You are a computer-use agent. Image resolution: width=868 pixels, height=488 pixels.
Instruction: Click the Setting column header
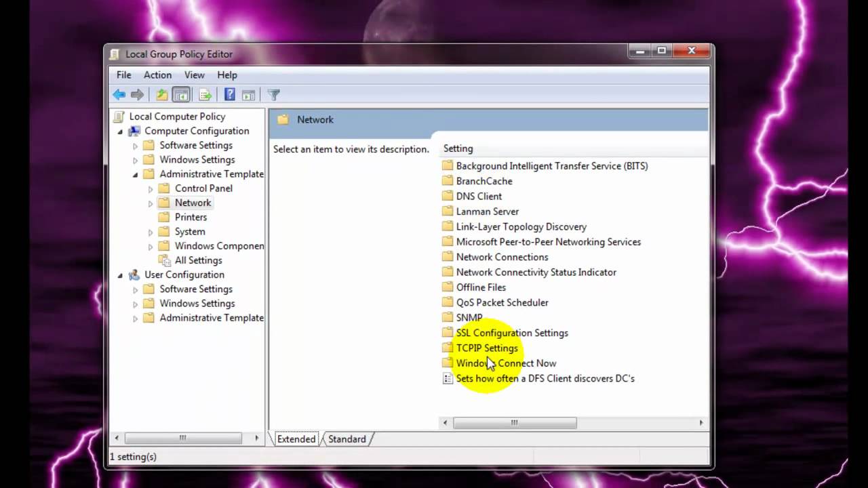pos(458,148)
